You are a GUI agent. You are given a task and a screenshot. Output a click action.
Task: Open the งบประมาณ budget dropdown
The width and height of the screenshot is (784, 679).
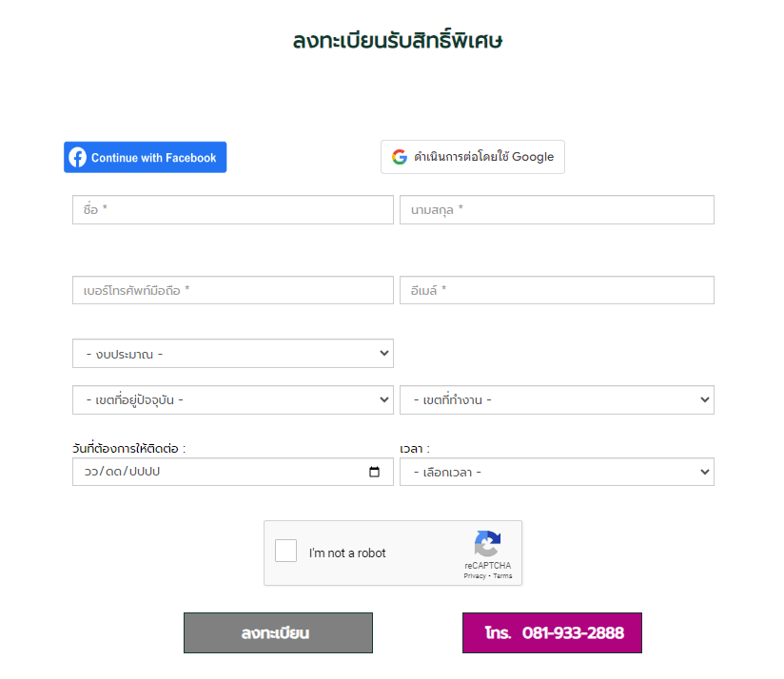(x=233, y=354)
